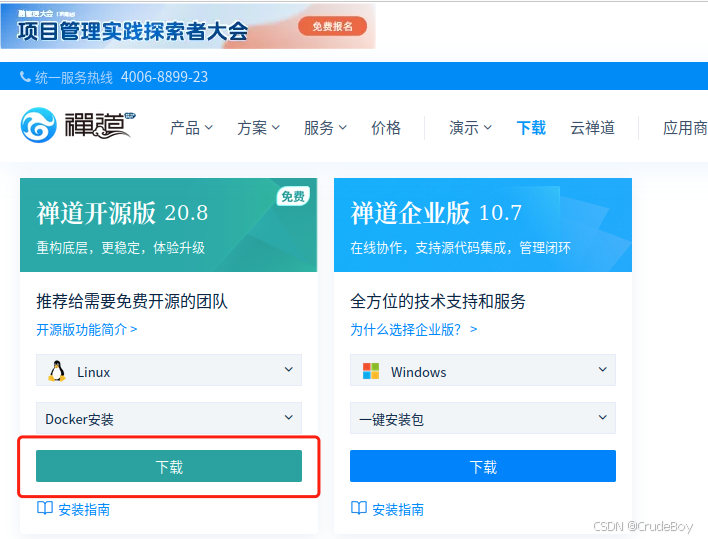708x539 pixels.
Task: Open 云禅道 from navigation
Action: (x=592, y=128)
